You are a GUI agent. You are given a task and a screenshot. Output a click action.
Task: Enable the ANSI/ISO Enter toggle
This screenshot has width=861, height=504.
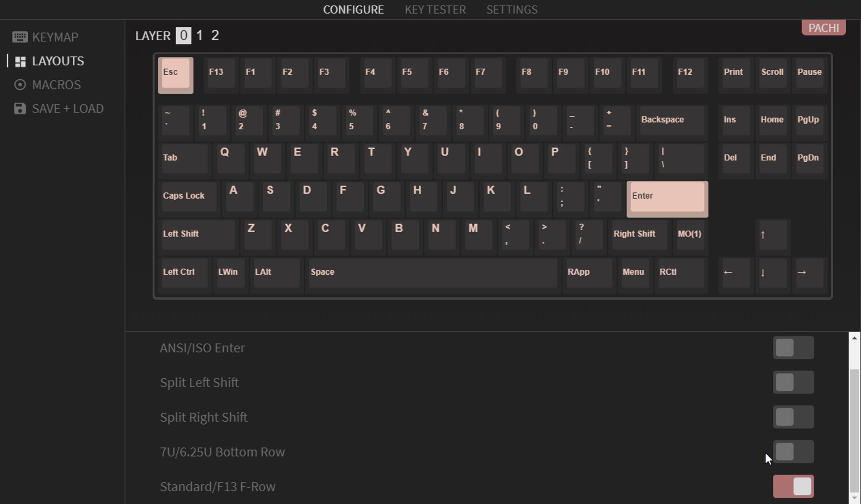793,348
